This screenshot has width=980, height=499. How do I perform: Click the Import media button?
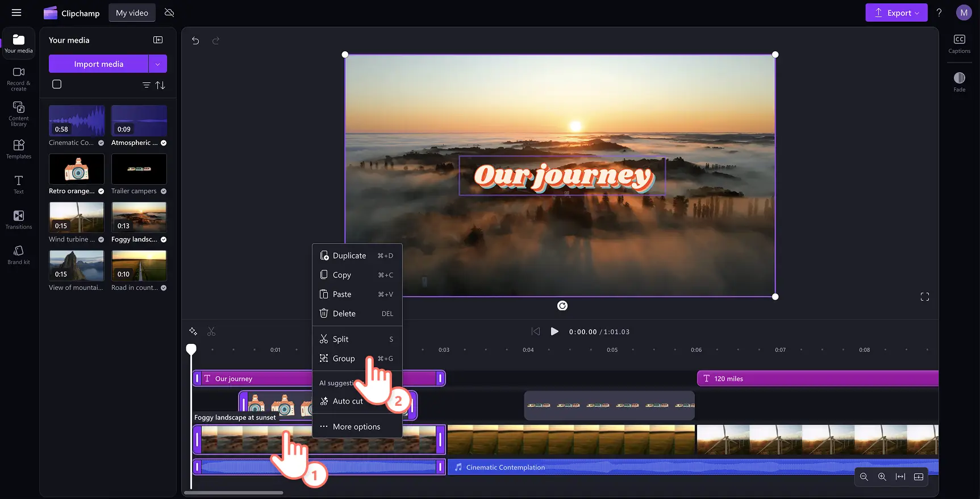tap(98, 64)
